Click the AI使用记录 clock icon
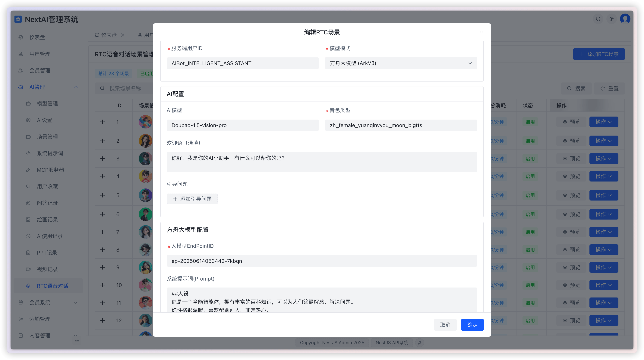Screen dimensions: 644x360 tap(28, 236)
